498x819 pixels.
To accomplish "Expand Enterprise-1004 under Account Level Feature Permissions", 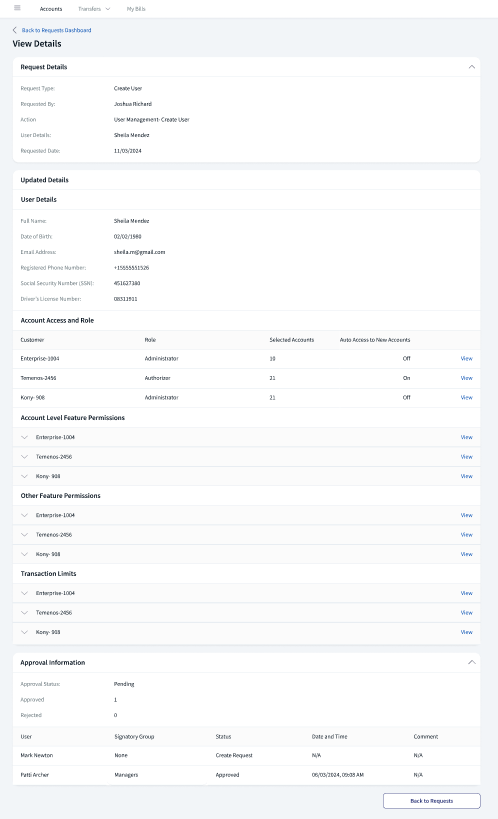I will [24, 437].
